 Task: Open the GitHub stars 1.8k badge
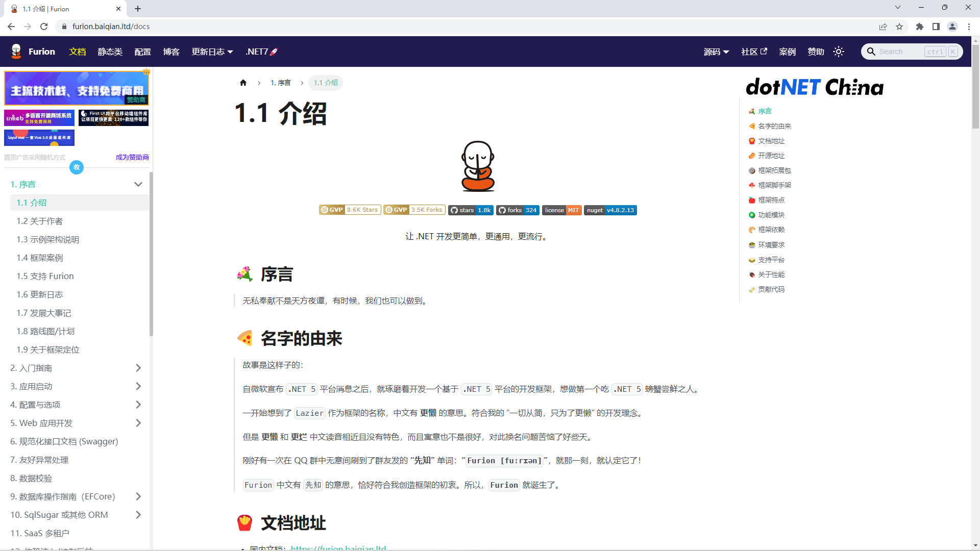470,210
